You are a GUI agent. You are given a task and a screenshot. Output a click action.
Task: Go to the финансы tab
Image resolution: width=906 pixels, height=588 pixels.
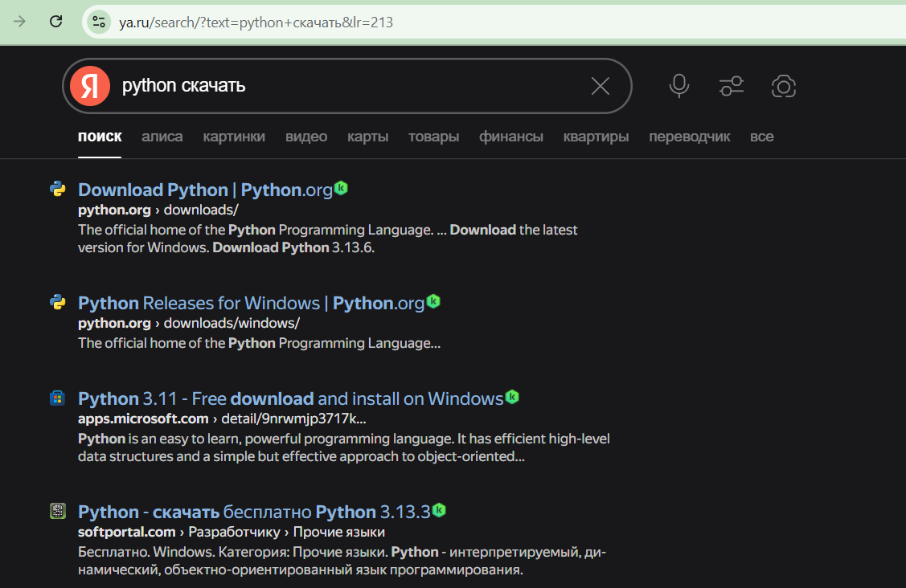coord(511,137)
